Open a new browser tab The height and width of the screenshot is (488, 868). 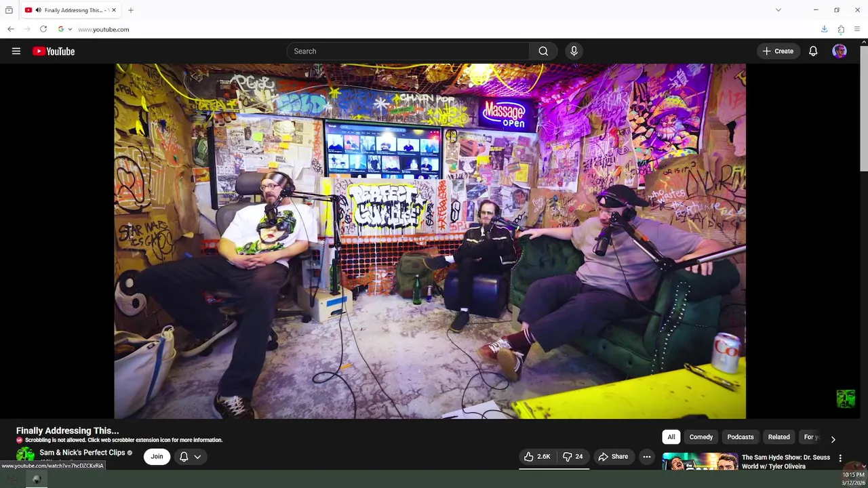click(x=131, y=10)
